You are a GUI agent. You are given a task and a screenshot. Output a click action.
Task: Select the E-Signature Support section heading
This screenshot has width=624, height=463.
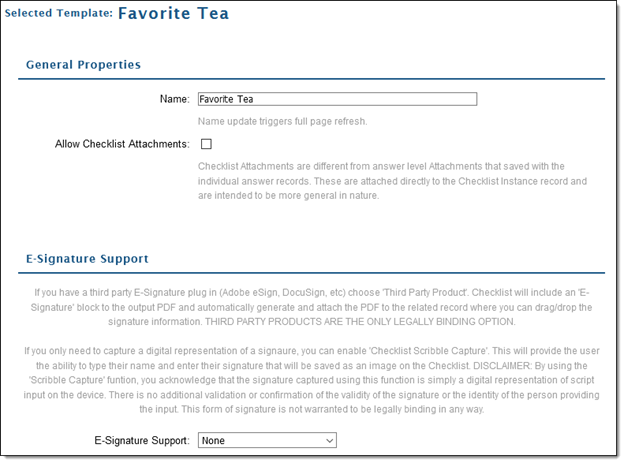87,259
